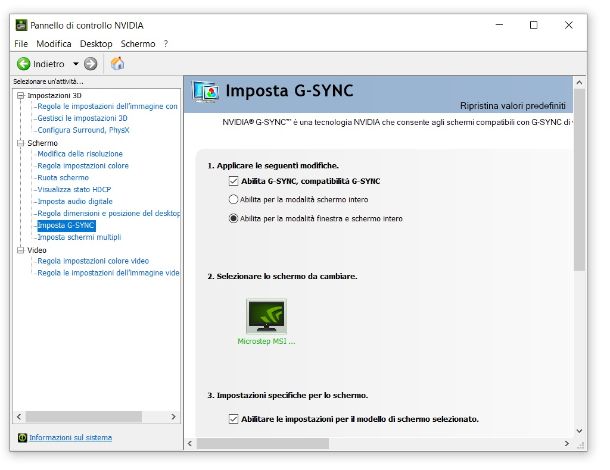This screenshot has width=610, height=470.
Task: Open Configura Surround, PhysX
Action: 83,130
